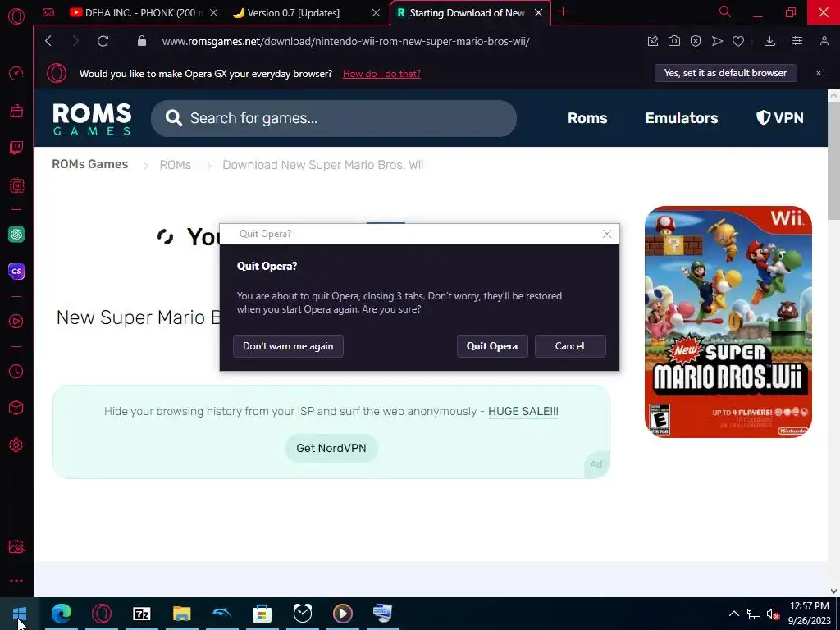Image resolution: width=840 pixels, height=630 pixels.
Task: Open Dolphin emulator from taskbar
Action: pos(221,614)
